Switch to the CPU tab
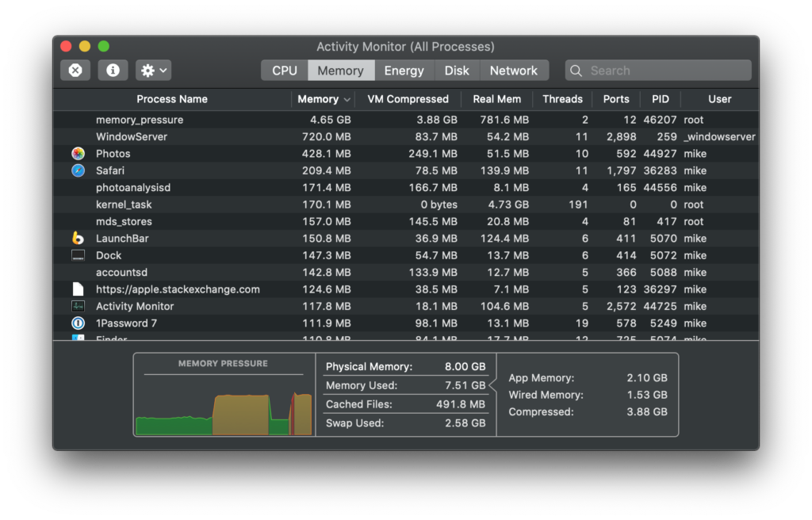The height and width of the screenshot is (520, 812). pos(283,70)
